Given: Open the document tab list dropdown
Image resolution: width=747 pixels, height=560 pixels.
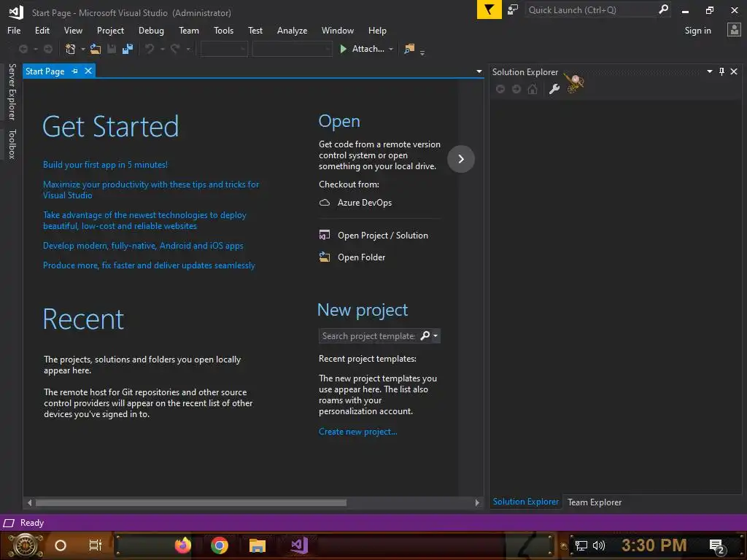Looking at the screenshot, I should pyautogui.click(x=479, y=71).
